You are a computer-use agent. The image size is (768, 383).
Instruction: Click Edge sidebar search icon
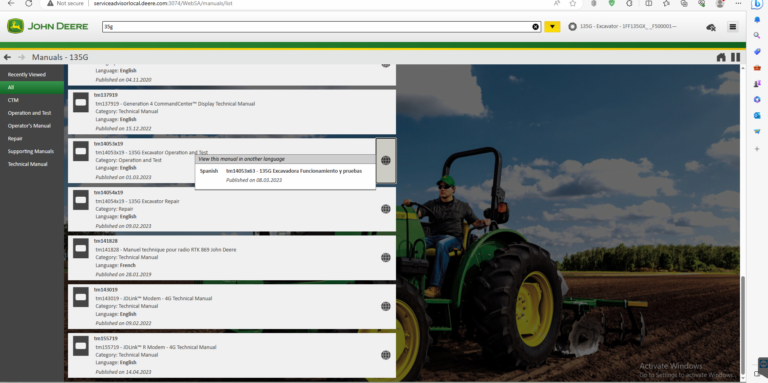[757, 36]
